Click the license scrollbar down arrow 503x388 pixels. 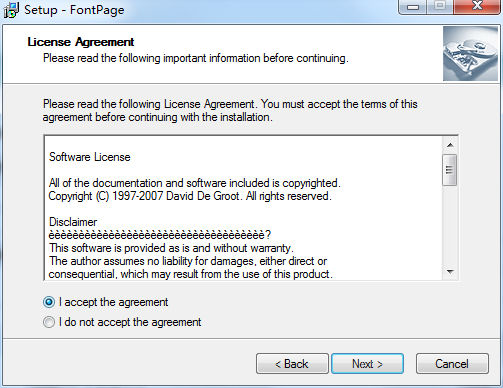pos(450,272)
